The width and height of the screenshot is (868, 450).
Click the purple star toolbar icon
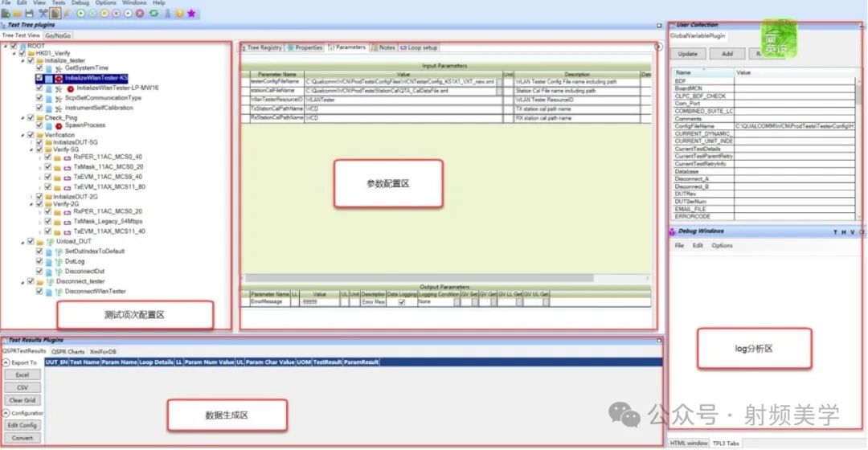coord(191,14)
